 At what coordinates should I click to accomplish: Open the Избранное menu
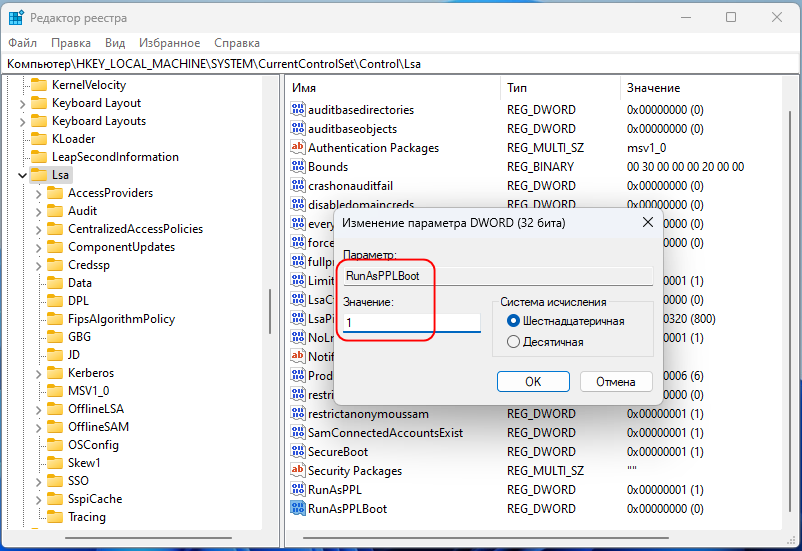[170, 43]
